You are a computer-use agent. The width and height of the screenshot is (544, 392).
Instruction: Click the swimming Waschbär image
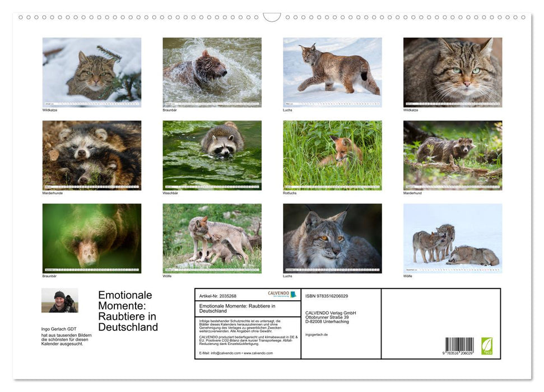tap(212, 155)
